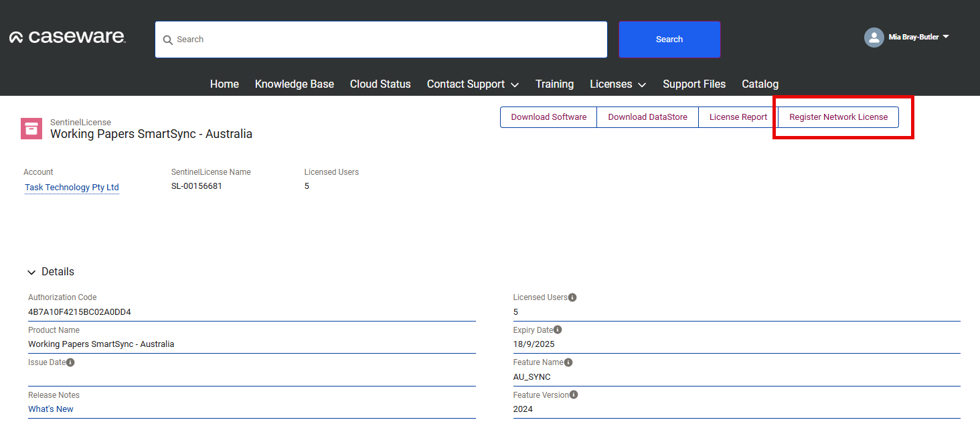Click info icon beside Expiry Date

tap(558, 330)
